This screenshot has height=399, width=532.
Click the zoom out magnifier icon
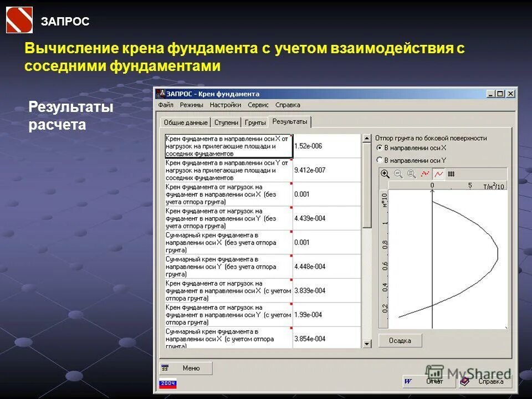pyautogui.click(x=398, y=174)
